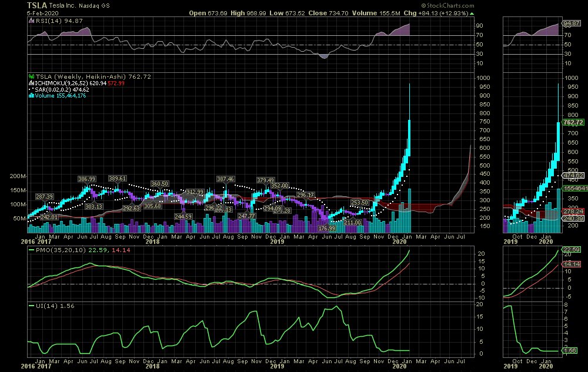Click the 'Tesla Inc.' company name
Screen dimensions: 588x372
tap(63, 6)
